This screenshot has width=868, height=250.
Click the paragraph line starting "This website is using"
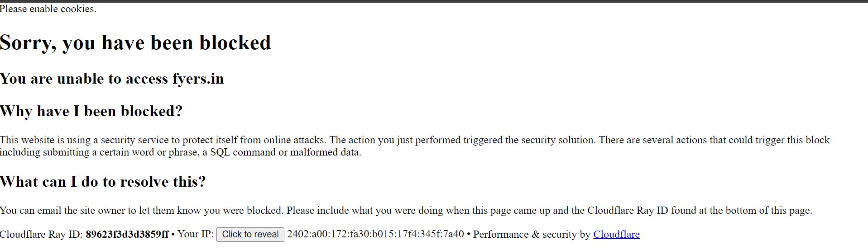click(x=181, y=140)
